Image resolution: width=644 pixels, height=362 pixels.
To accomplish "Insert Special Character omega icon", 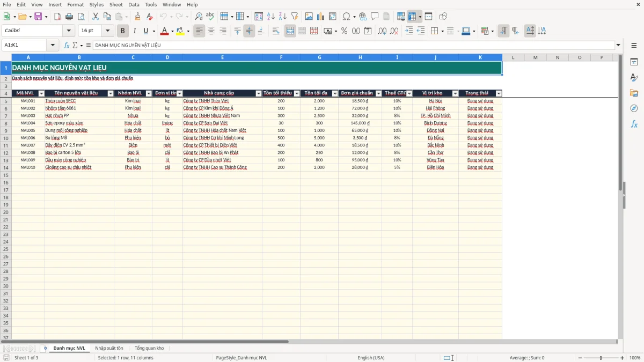I will tap(346, 17).
